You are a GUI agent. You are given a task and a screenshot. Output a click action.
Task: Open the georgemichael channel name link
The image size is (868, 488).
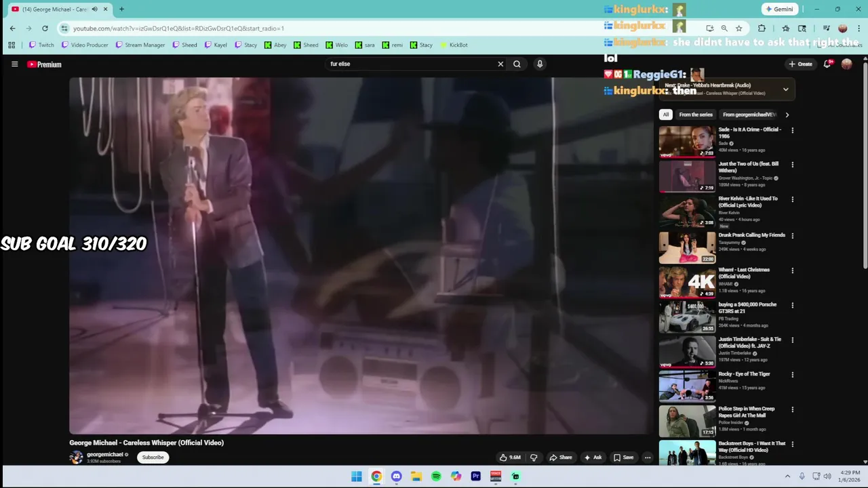coord(105,454)
